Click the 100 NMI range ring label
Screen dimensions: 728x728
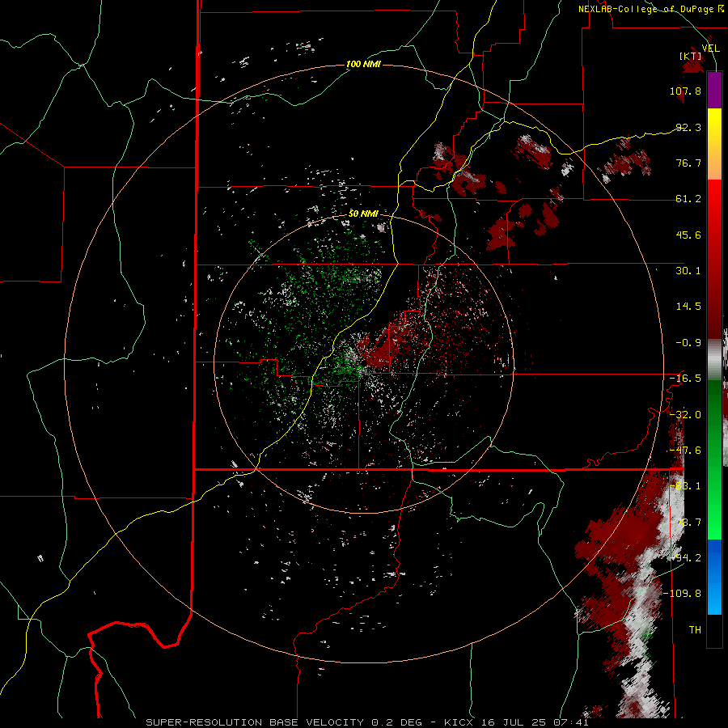tap(363, 64)
